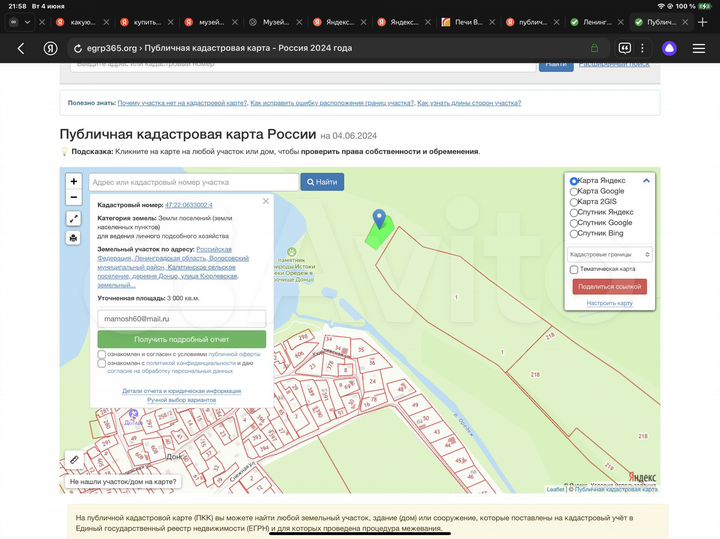
Task: Expand the map to fullscreen
Action: (x=73, y=219)
